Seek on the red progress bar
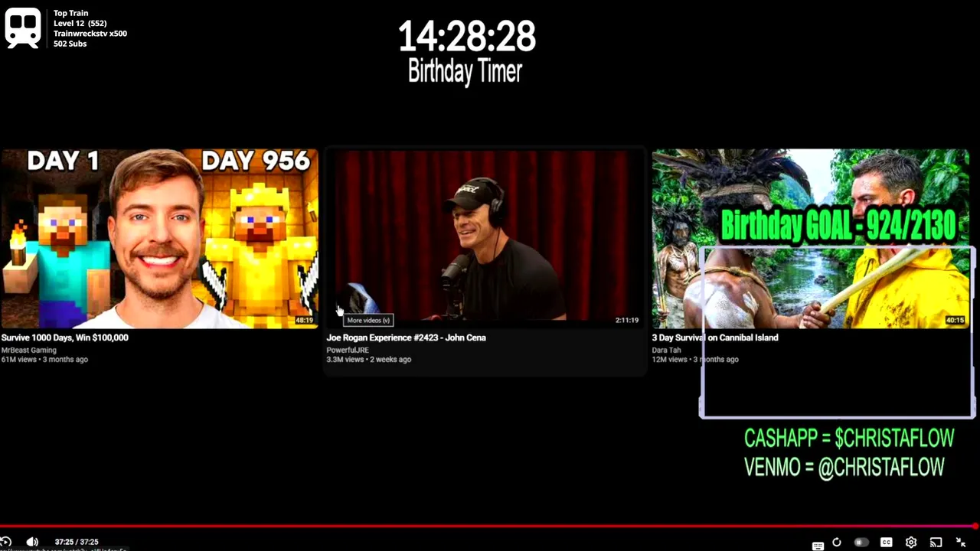 coord(490,526)
